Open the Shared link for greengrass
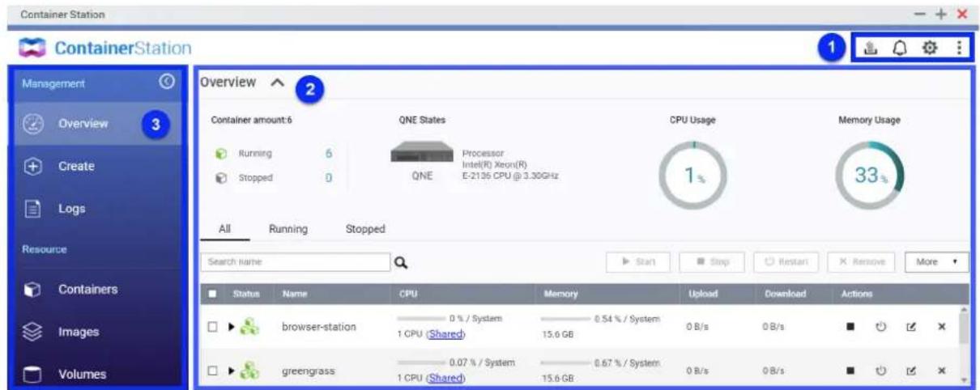The image size is (980, 390). click(x=446, y=378)
